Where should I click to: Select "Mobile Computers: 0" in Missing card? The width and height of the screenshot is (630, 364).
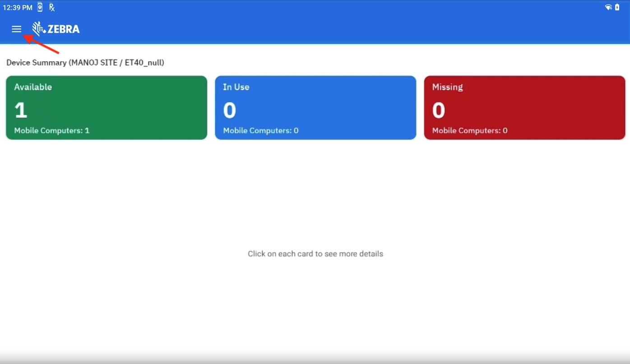coord(470,131)
